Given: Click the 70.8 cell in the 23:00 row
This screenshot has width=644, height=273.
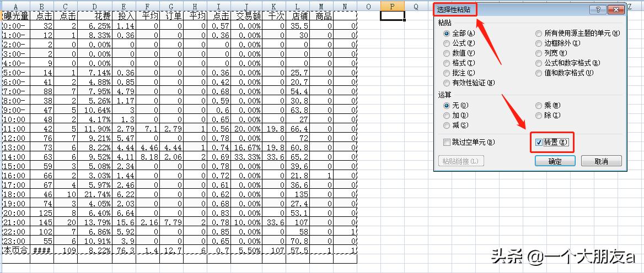Looking at the screenshot, I should [x=298, y=241].
